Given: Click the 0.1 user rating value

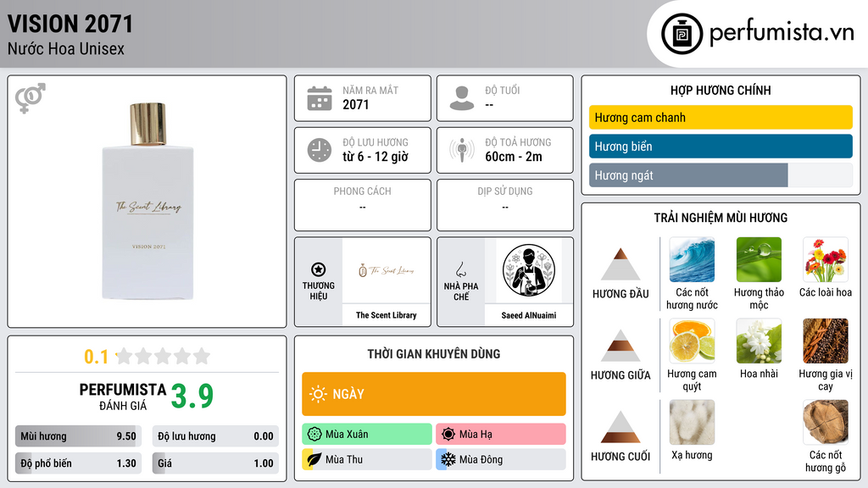Looking at the screenshot, I should [97, 357].
